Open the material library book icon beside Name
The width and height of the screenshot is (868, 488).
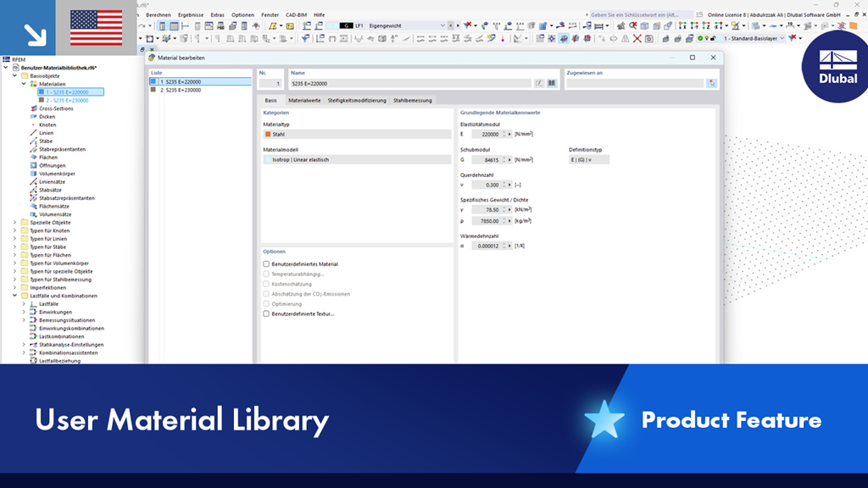coord(551,84)
